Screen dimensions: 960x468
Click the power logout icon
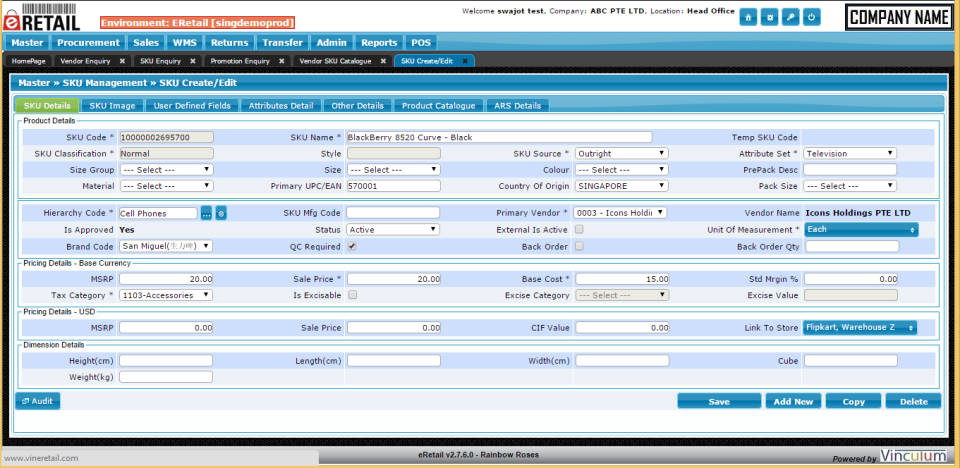812,17
